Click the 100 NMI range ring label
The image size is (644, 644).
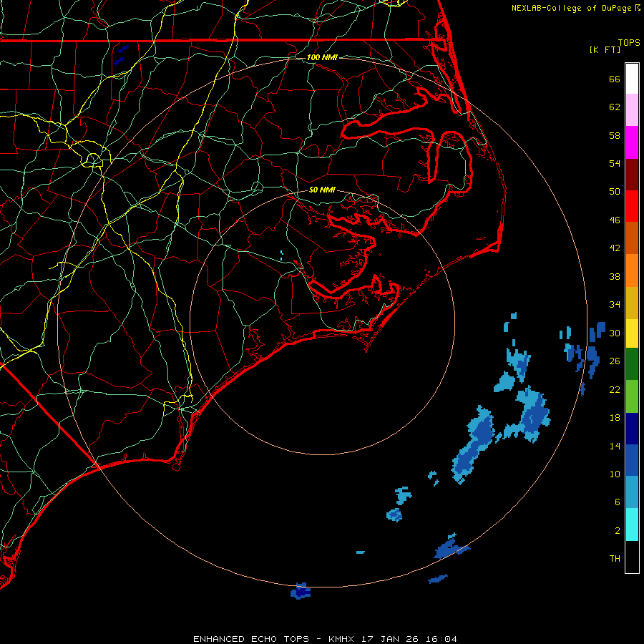pos(322,57)
